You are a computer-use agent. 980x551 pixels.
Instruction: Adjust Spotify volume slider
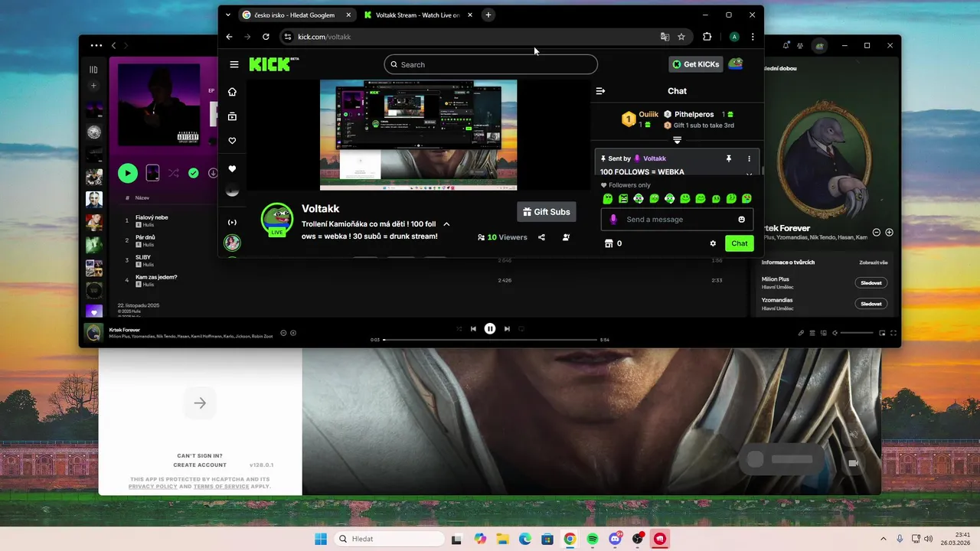click(x=857, y=333)
